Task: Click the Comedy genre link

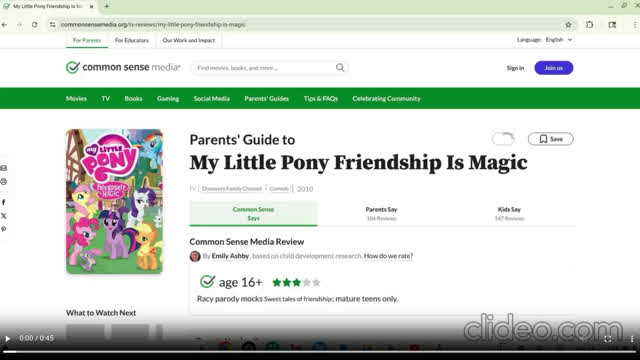Action: [x=279, y=189]
